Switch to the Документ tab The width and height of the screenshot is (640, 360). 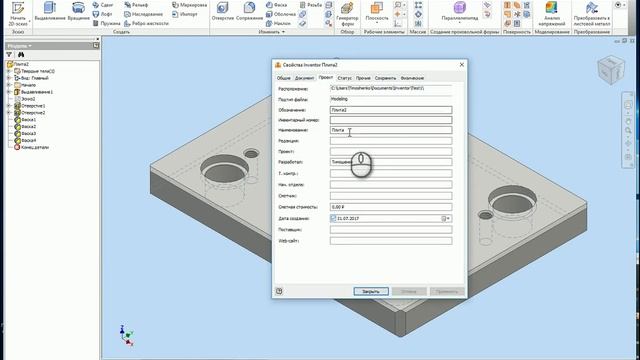[x=304, y=78]
